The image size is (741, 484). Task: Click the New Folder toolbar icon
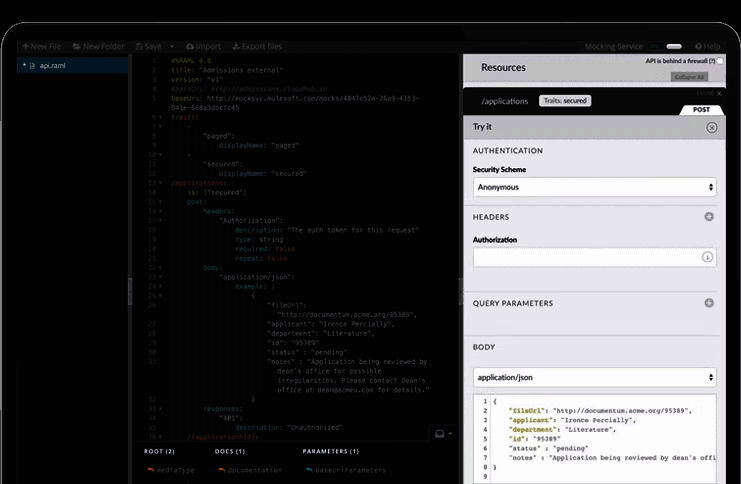77,46
